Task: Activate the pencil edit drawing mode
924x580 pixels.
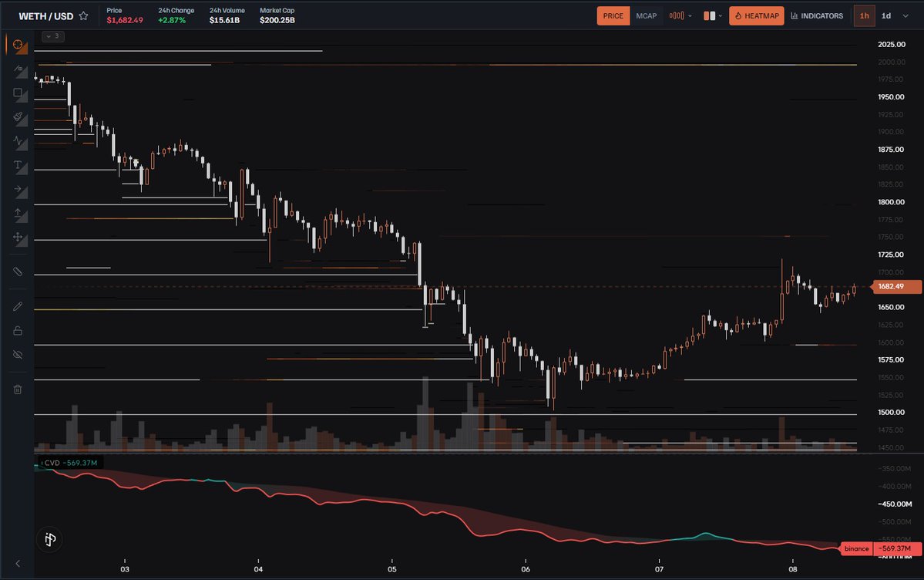Action: coord(18,306)
